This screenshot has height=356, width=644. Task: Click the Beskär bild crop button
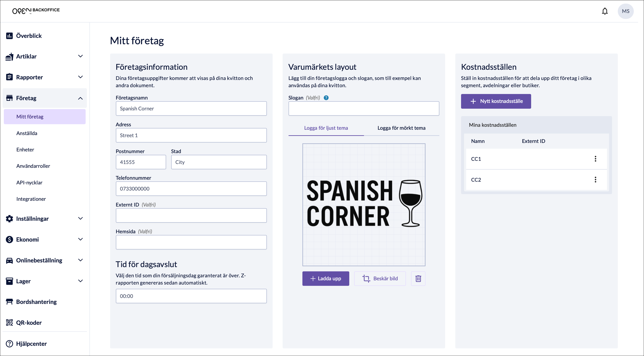(x=380, y=278)
